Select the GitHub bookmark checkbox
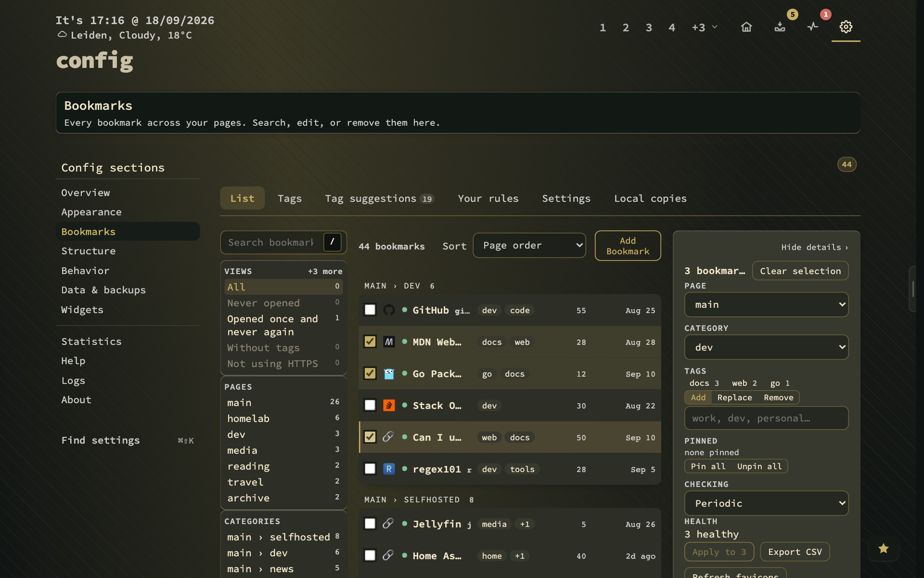This screenshot has width=924, height=578. [370, 310]
